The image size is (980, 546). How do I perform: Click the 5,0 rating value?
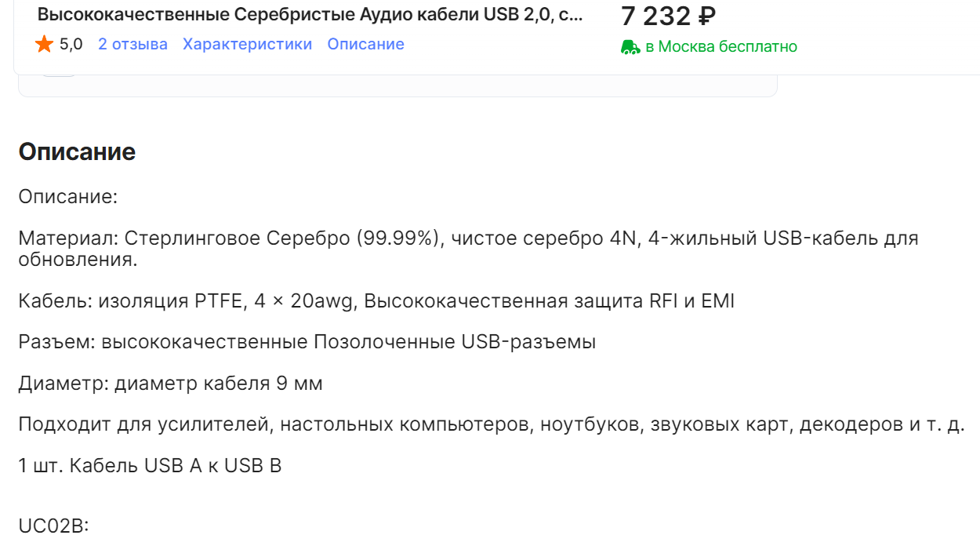pyautogui.click(x=71, y=45)
